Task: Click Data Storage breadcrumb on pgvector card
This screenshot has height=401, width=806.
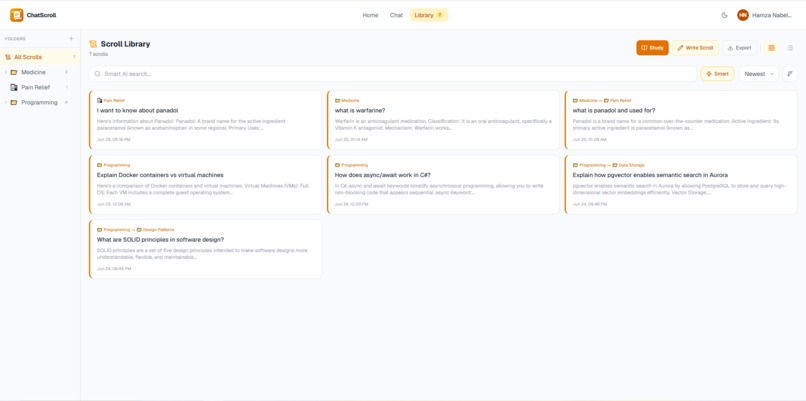Action: pos(628,165)
